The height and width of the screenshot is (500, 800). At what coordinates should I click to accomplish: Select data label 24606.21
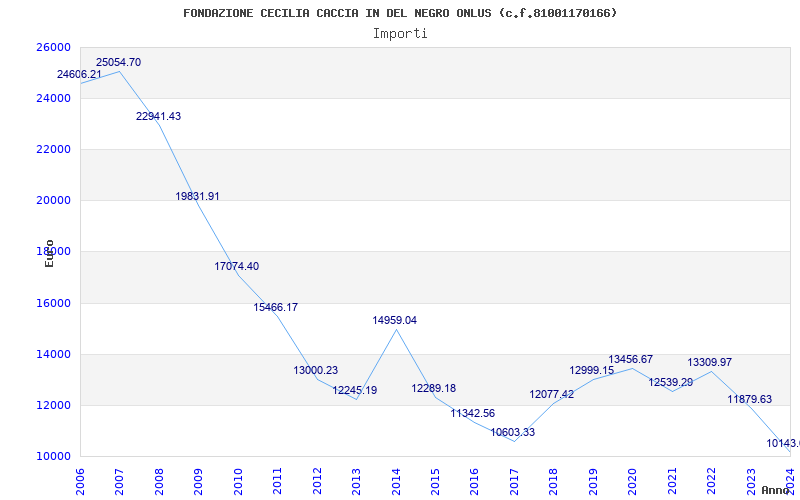pyautogui.click(x=79, y=74)
